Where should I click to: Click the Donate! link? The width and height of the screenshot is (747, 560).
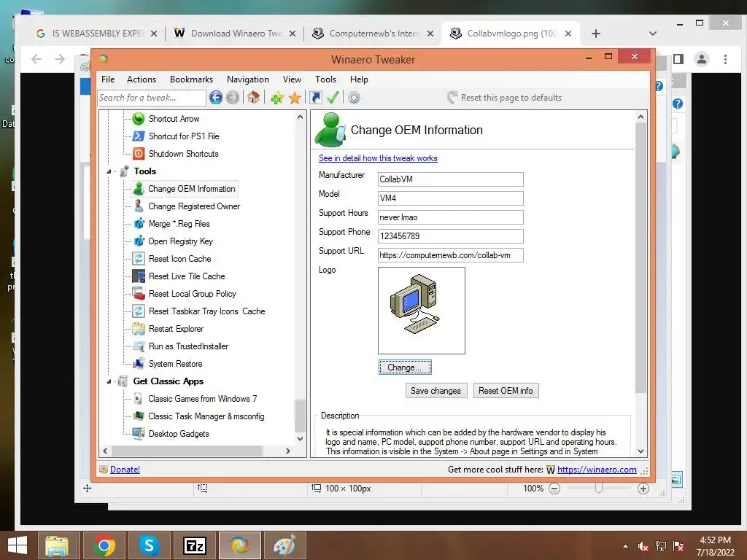coord(125,470)
